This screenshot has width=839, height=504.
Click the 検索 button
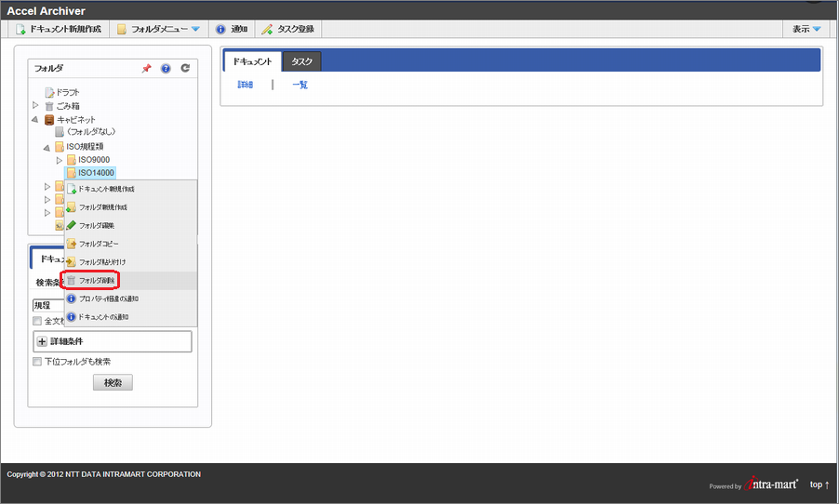pyautogui.click(x=113, y=382)
